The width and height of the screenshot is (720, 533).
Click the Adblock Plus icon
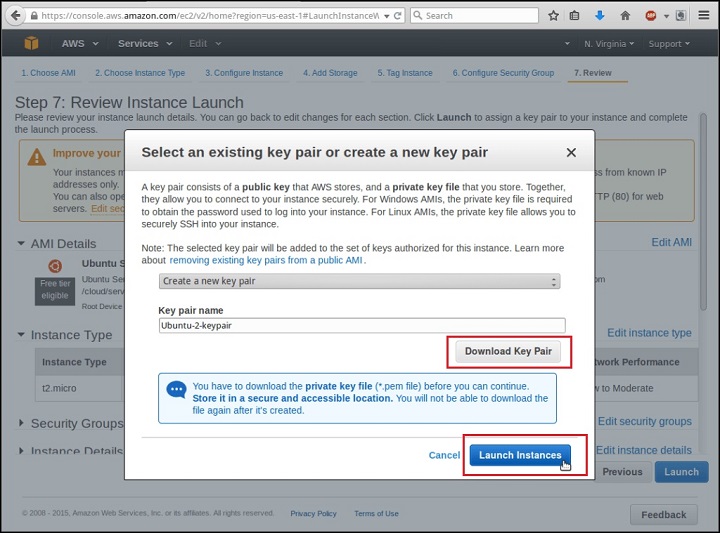[x=650, y=16]
